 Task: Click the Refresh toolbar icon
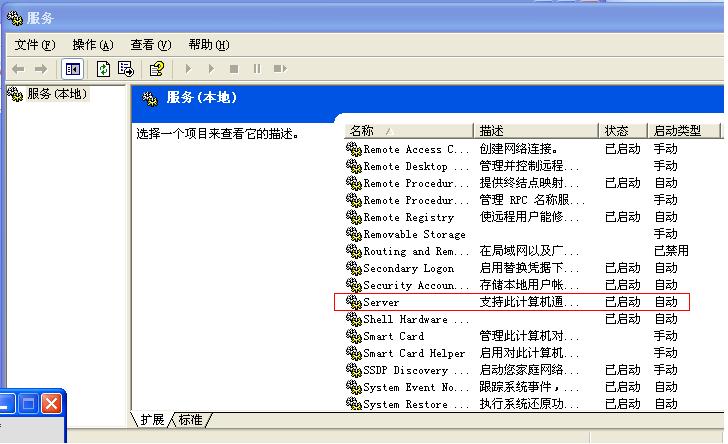[x=103, y=69]
